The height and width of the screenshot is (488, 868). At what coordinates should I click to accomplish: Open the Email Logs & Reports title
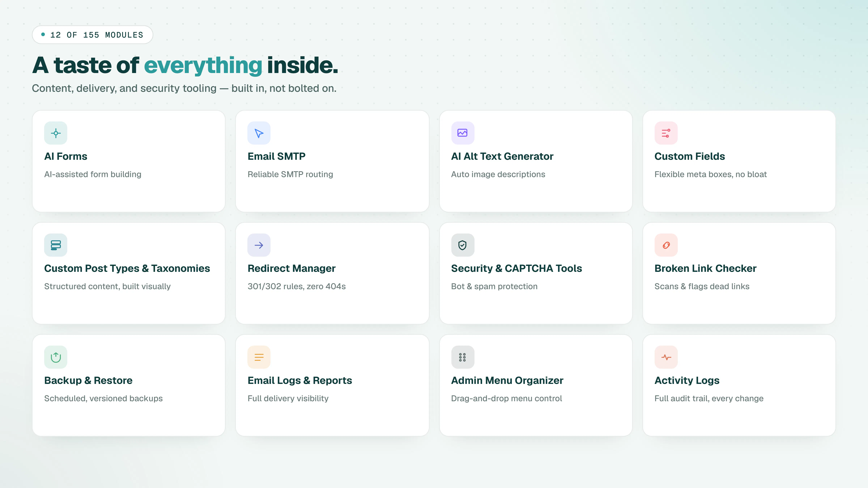tap(300, 380)
